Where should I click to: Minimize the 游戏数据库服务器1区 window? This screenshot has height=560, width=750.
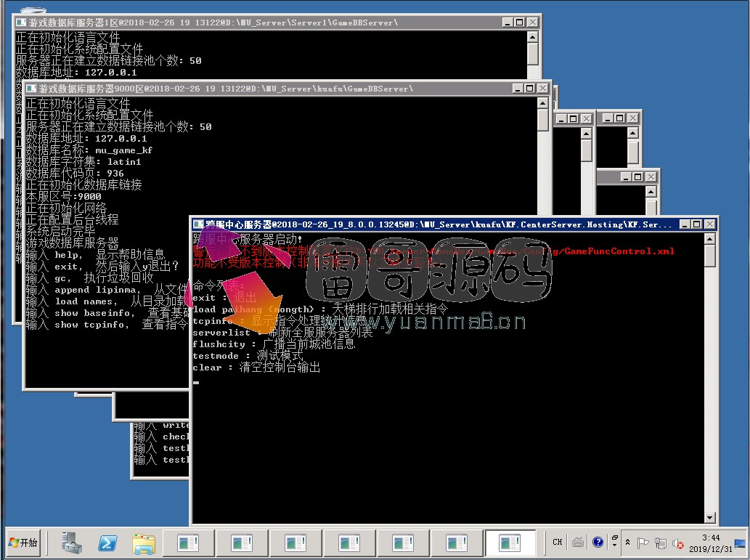508,23
